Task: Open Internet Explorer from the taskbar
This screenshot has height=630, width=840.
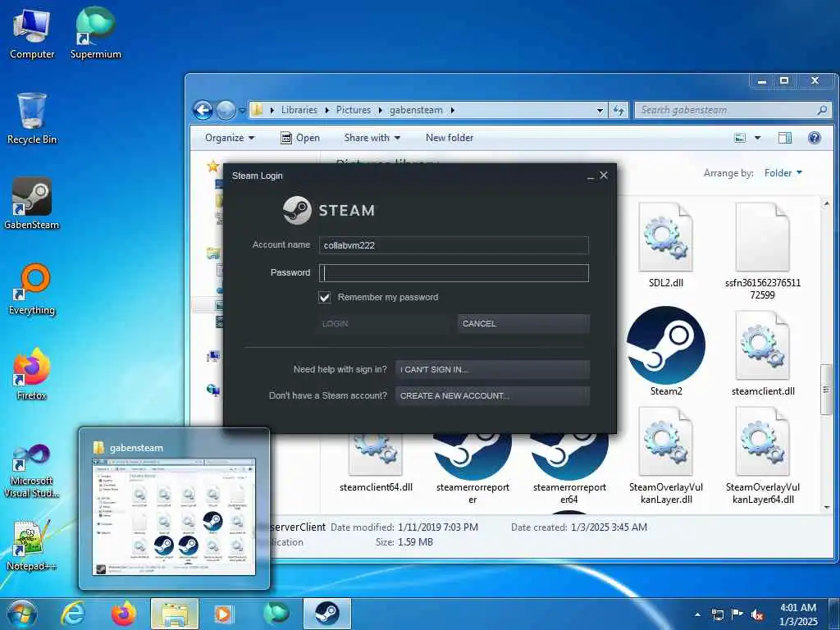Action: click(73, 614)
